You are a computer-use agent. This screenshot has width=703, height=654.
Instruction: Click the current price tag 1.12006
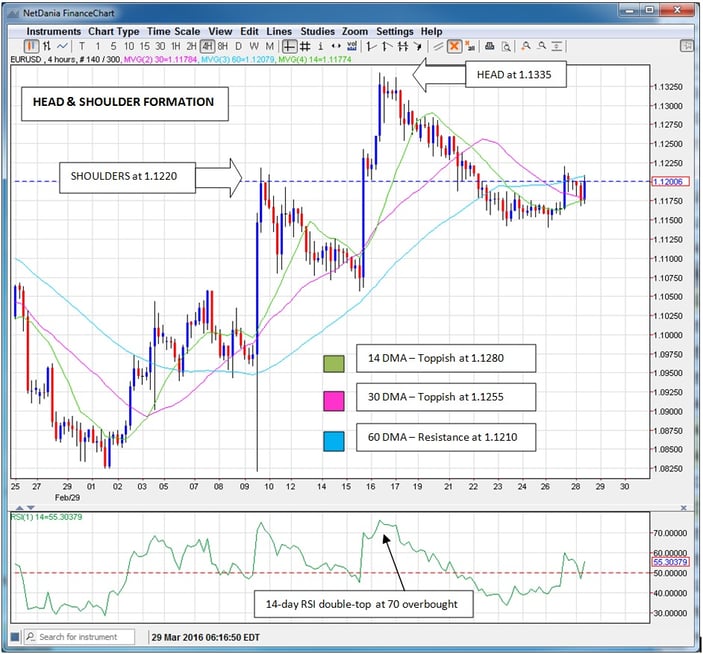(670, 182)
